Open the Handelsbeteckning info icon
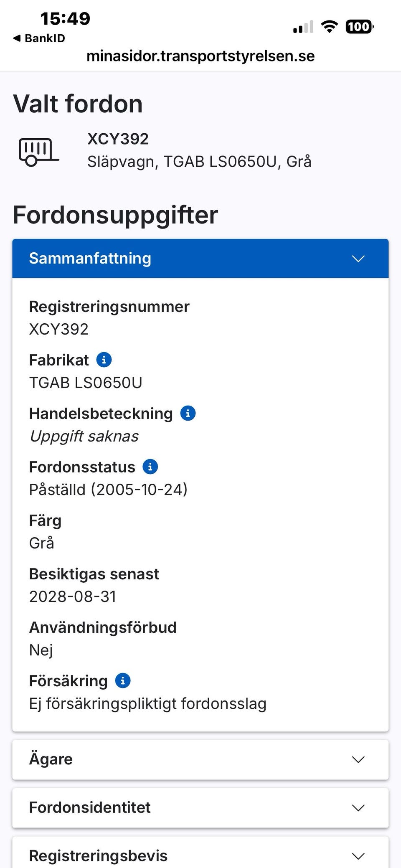Screen dimensions: 401x868 (188, 413)
